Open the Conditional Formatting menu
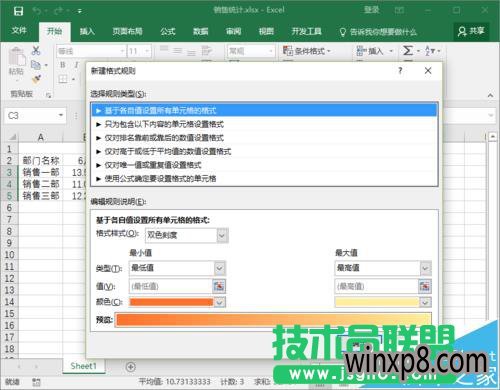 pyautogui.click(x=307, y=51)
